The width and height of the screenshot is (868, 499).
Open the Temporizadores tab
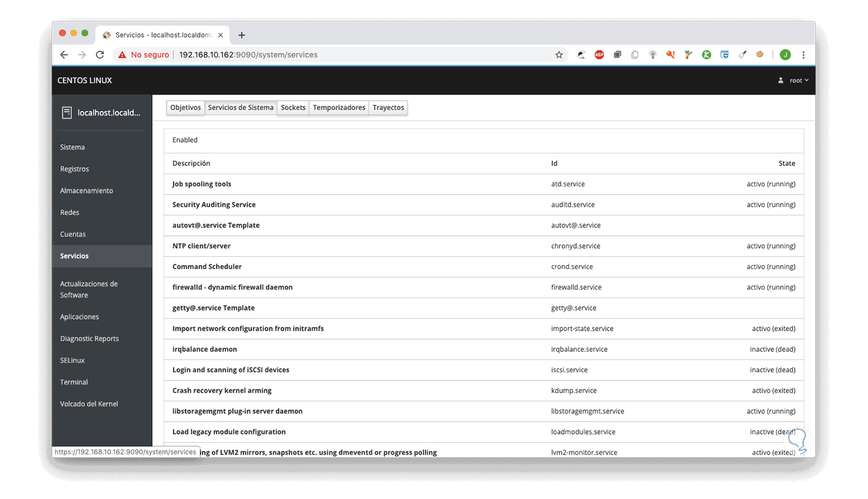point(339,107)
